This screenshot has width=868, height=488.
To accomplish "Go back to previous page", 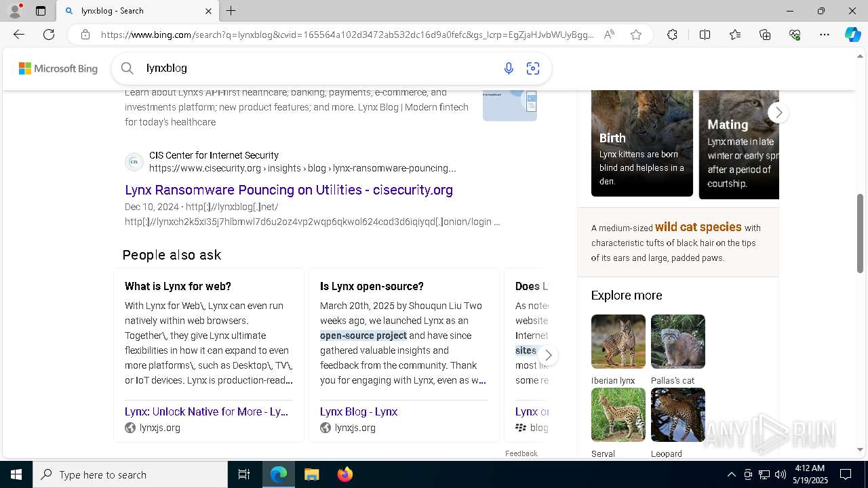I will click(19, 35).
